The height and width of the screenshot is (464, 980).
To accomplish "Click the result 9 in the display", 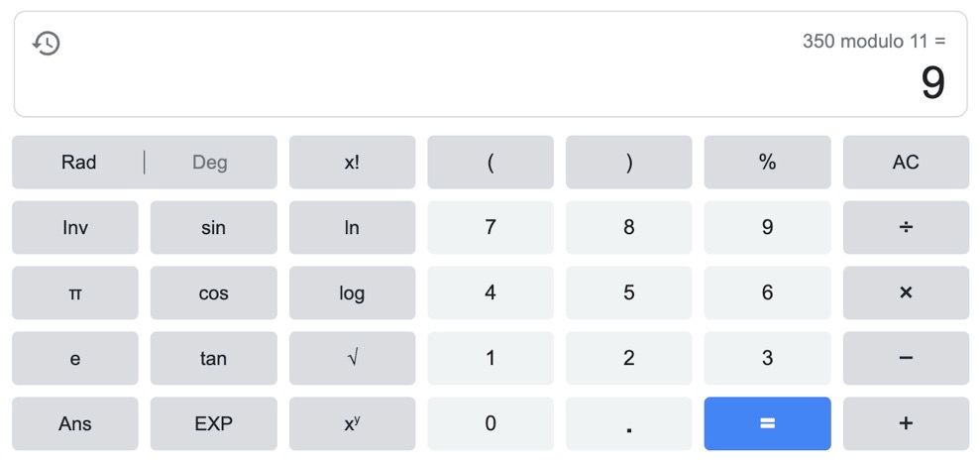I will pyautogui.click(x=932, y=83).
